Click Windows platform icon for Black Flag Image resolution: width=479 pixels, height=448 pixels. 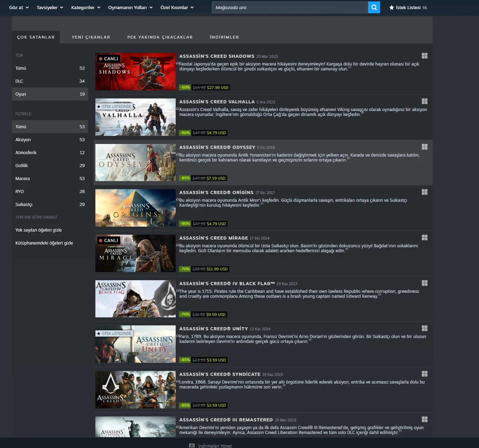click(x=425, y=283)
